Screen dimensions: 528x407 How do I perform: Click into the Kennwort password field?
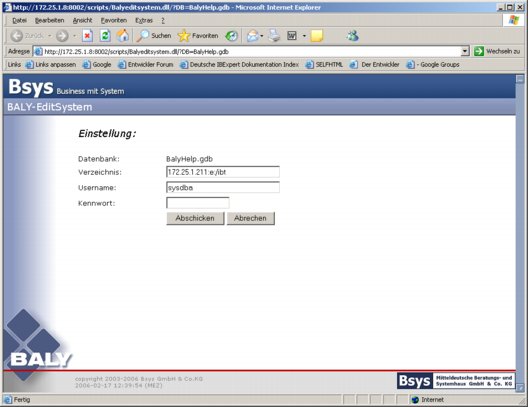point(198,203)
